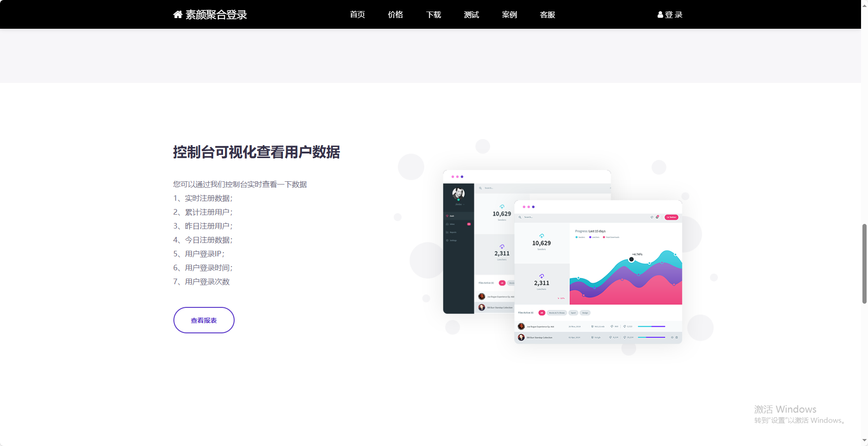The width and height of the screenshot is (868, 446).
Task: Click cyan upload cloud icon above front 10,629
Action: click(542, 236)
